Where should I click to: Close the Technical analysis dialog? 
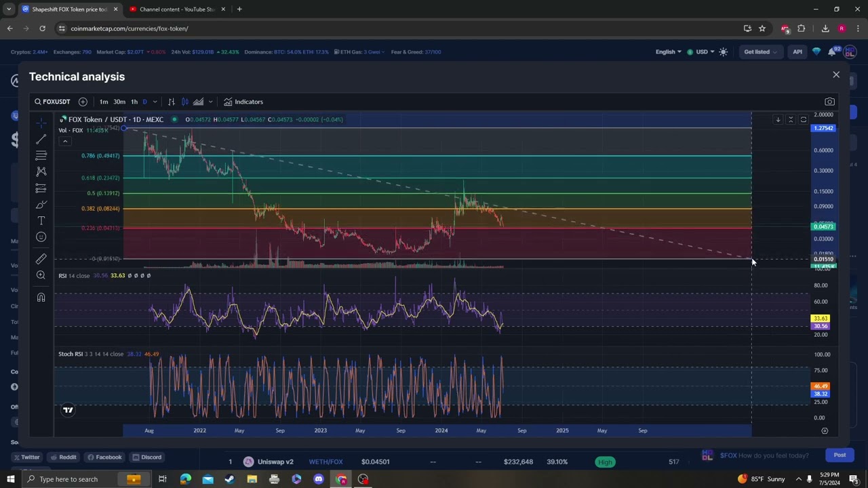coord(836,75)
